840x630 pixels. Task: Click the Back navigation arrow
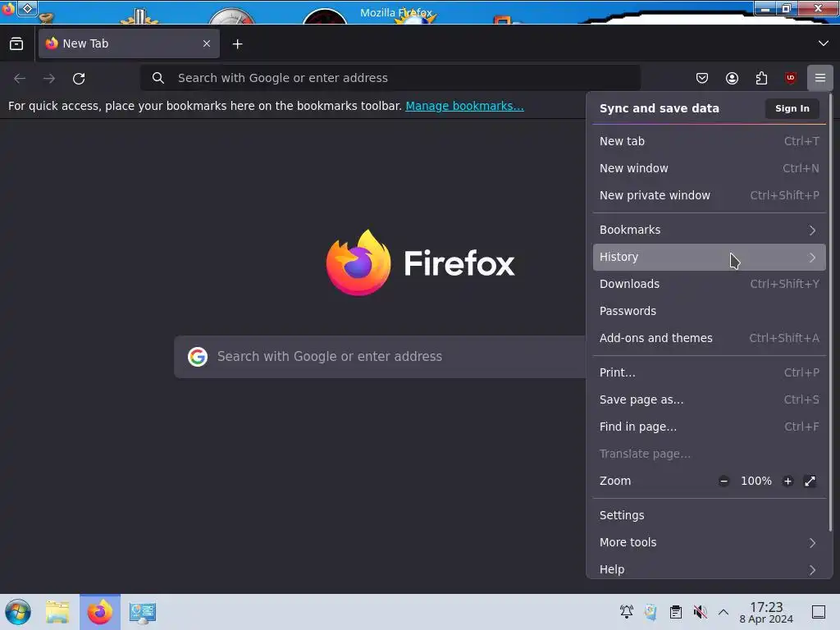coord(20,78)
